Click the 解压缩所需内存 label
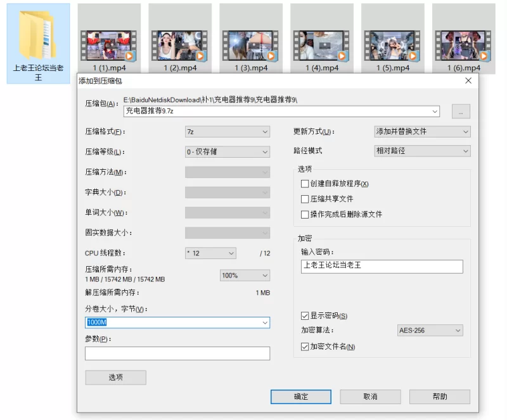This screenshot has height=420, width=507. pos(112,293)
